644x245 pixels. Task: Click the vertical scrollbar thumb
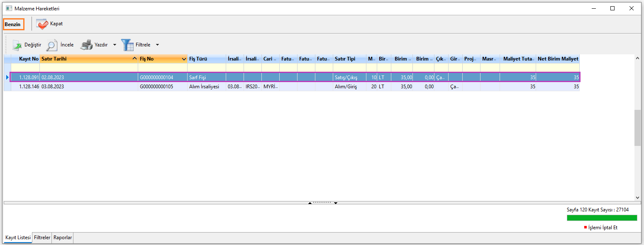coord(637,128)
